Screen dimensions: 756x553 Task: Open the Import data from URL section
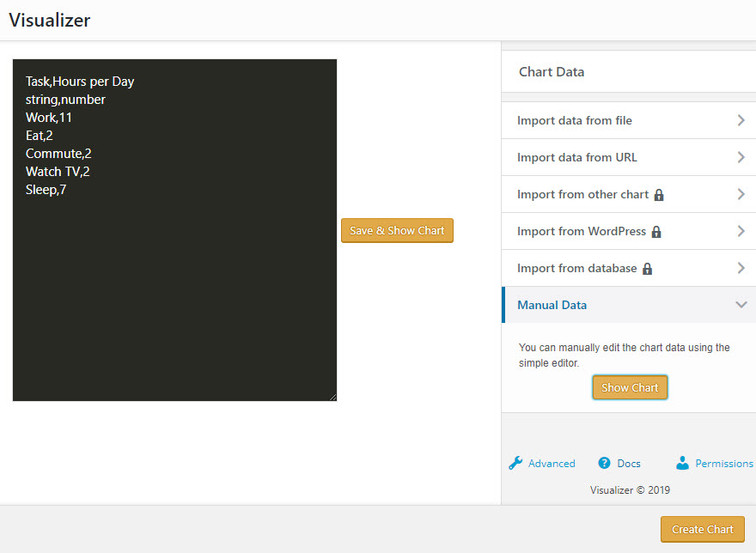coord(577,157)
